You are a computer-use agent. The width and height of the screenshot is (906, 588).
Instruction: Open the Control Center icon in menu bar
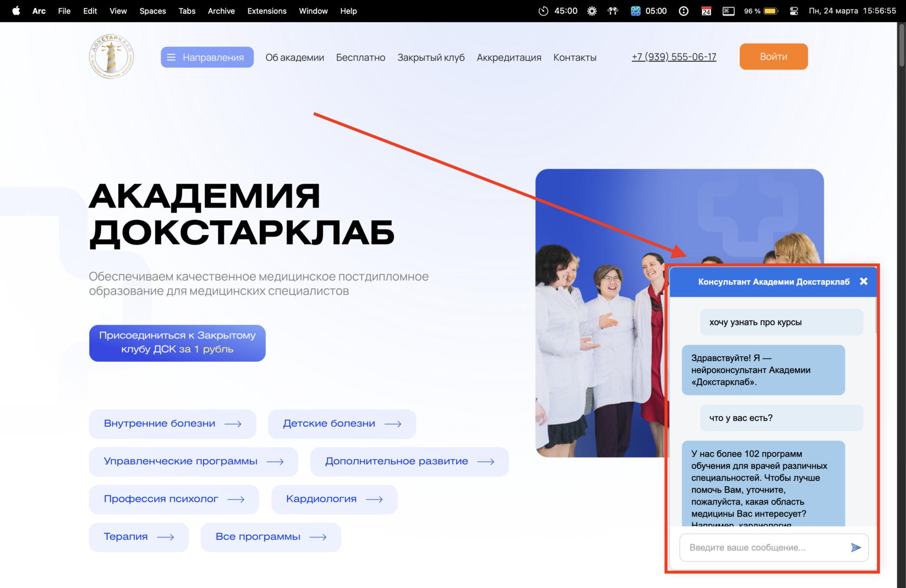(794, 11)
